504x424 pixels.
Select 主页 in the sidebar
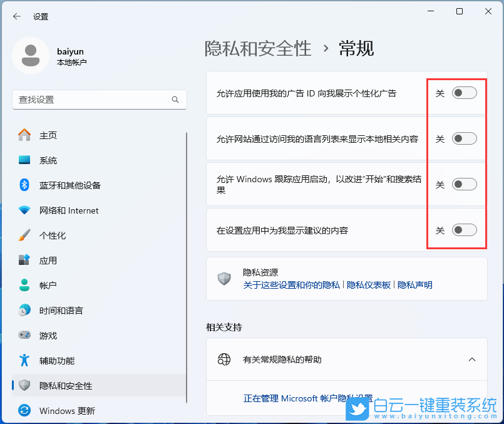coord(49,135)
